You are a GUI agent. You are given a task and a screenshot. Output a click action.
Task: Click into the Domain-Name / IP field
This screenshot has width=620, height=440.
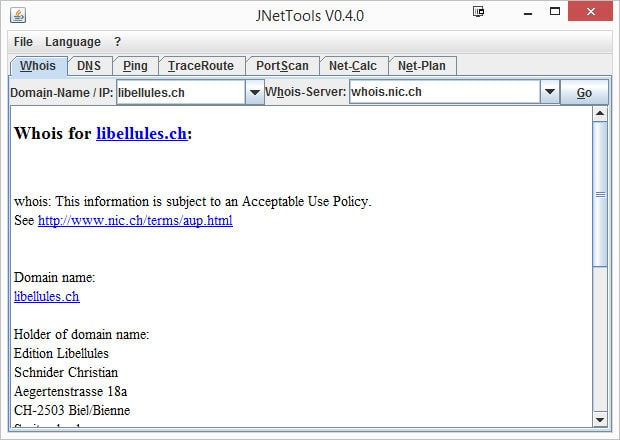pyautogui.click(x=181, y=93)
